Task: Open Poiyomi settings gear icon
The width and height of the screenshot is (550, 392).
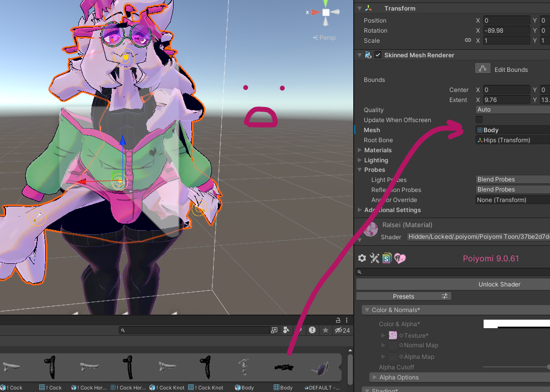Action: pos(362,258)
